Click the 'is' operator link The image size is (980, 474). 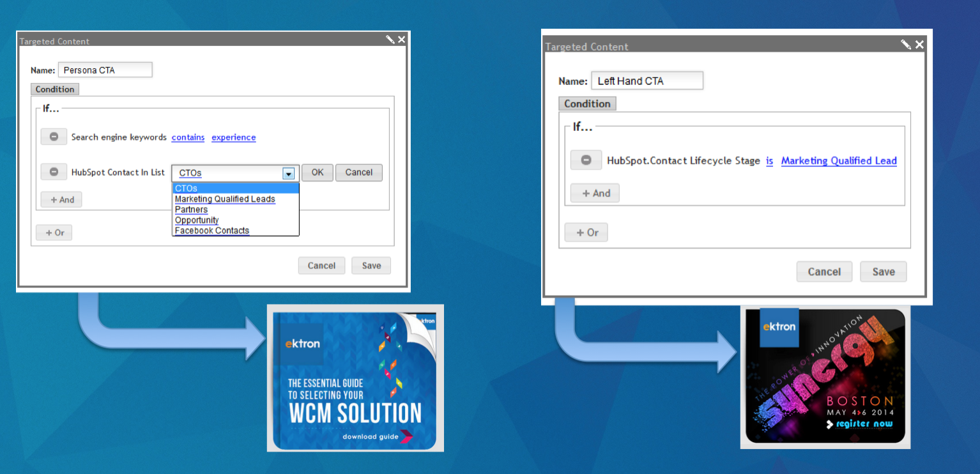tap(770, 161)
